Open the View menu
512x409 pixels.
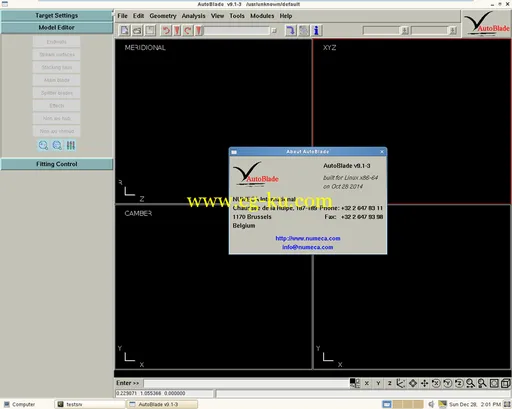217,16
